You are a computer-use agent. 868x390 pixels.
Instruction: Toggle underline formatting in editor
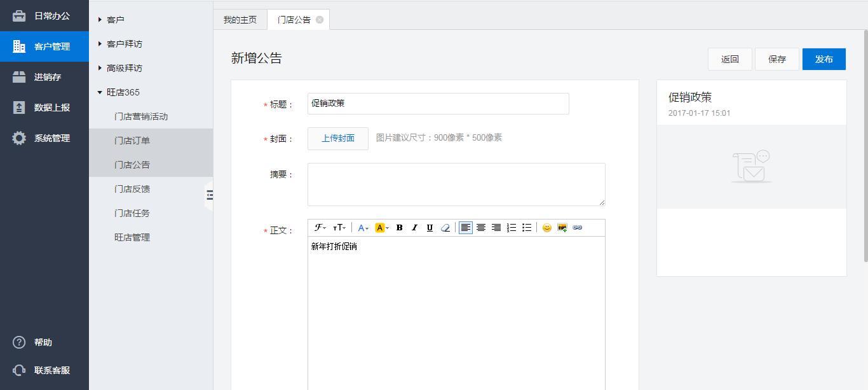pyautogui.click(x=430, y=228)
